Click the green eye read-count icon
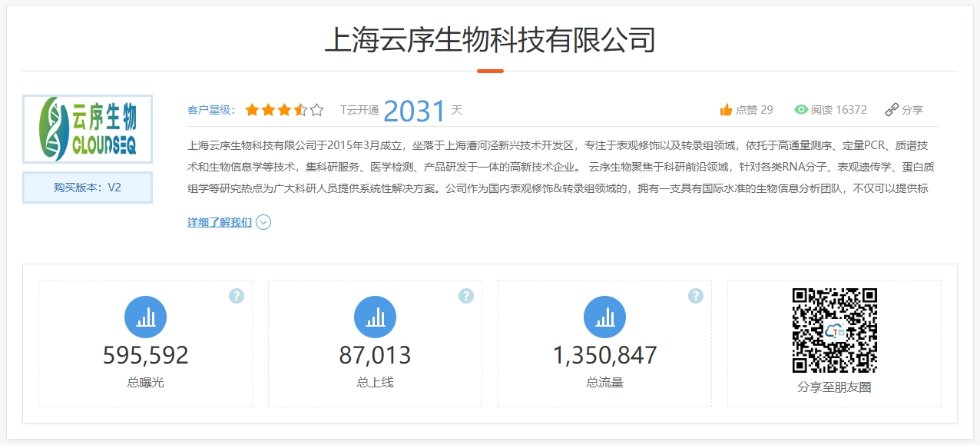Viewport: 980px width, 445px height. (801, 110)
